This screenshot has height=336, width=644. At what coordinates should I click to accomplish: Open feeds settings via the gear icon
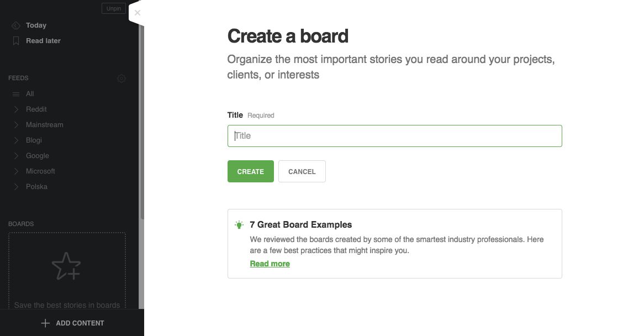tap(122, 78)
